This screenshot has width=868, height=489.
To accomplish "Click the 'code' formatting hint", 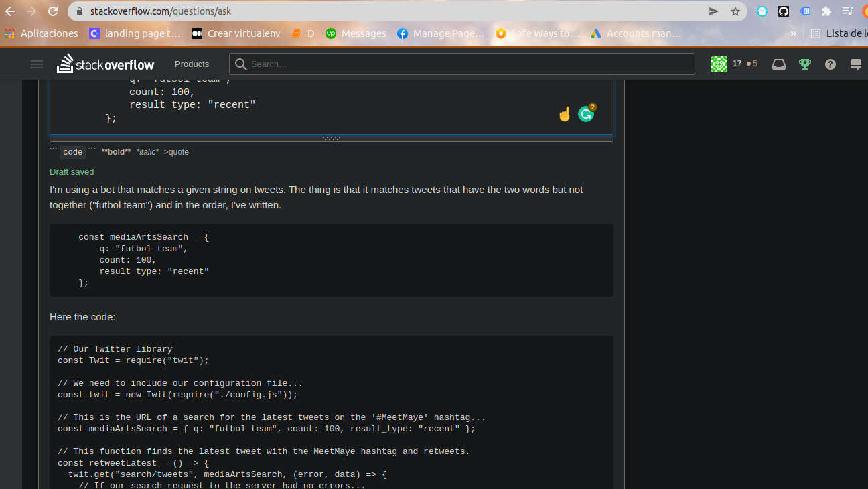I will [x=72, y=152].
